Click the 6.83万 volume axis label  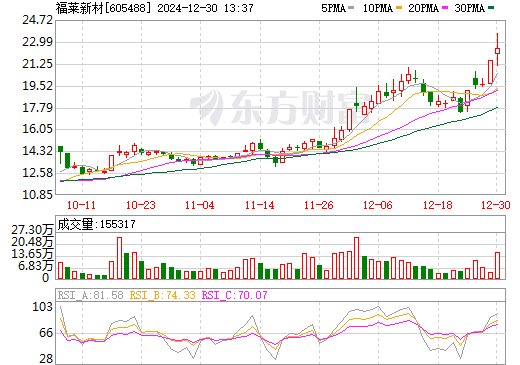[x=36, y=266]
